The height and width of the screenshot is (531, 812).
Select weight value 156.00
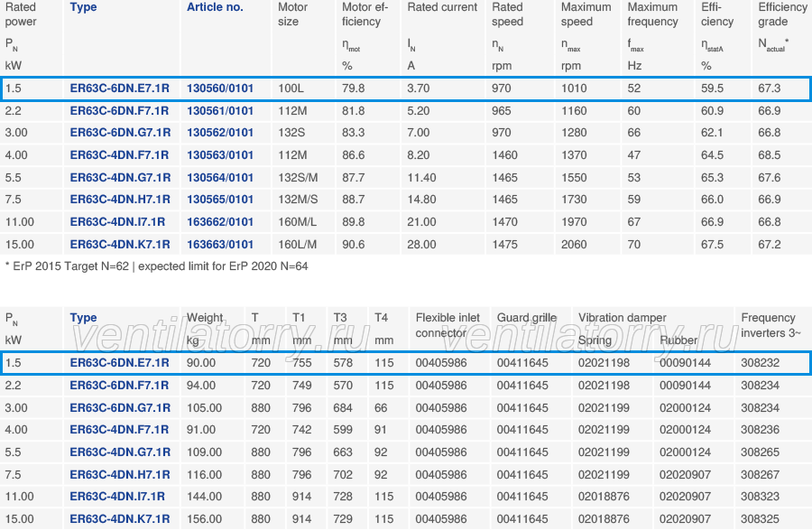(205, 518)
